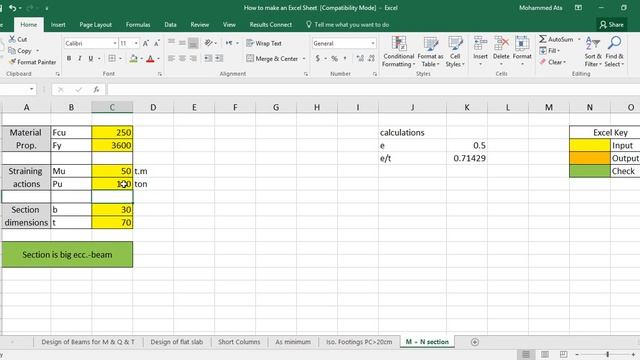Viewport: 640px width, 360px height.
Task: Expand the Clear dropdown
Action: 553,62
